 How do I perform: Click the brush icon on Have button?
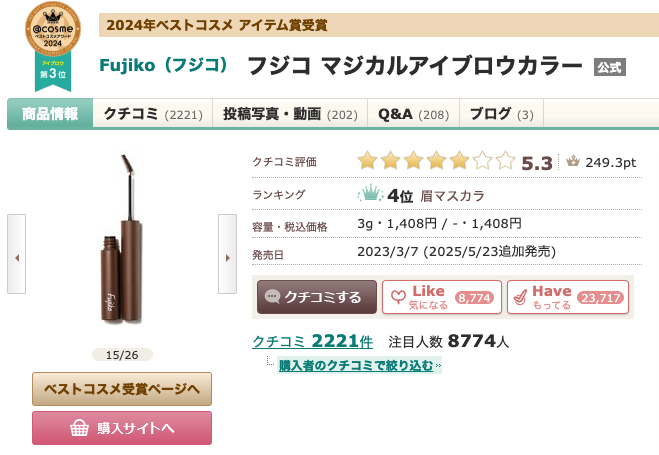click(519, 297)
